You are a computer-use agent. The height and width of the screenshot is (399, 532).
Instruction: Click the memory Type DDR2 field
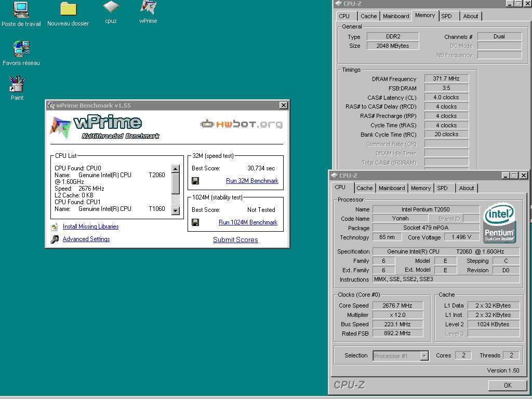coord(393,36)
